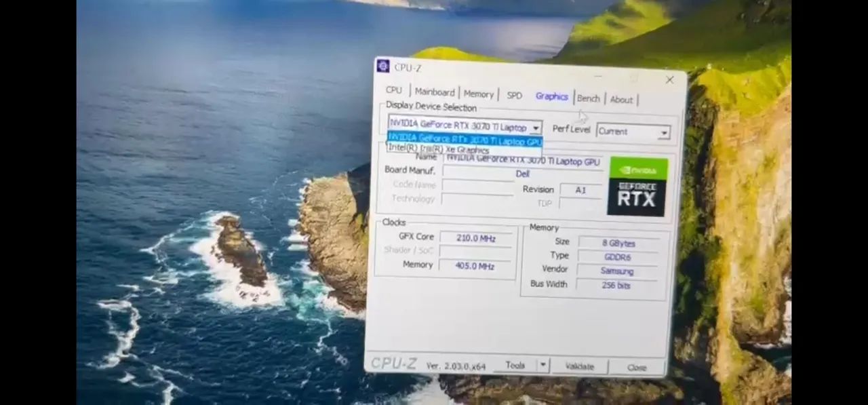Click the memory Size 8 GBytes value
The width and height of the screenshot is (868, 405).
pyautogui.click(x=618, y=243)
